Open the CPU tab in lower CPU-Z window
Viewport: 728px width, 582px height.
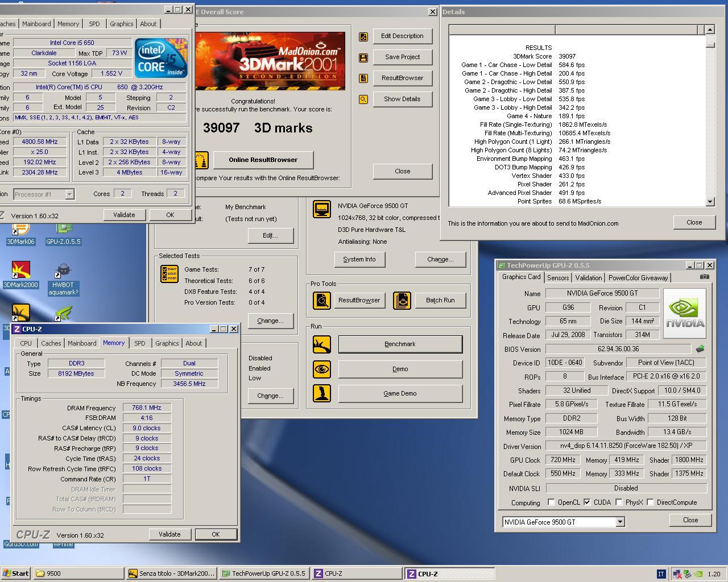click(26, 343)
